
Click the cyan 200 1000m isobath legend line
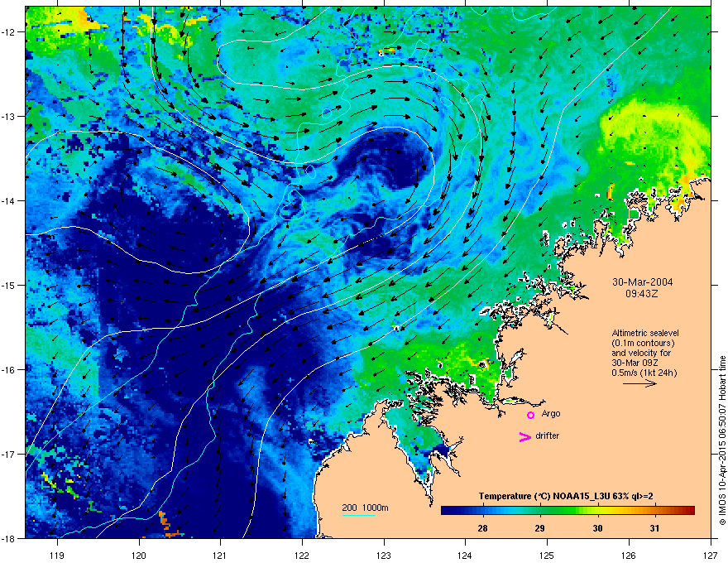pyautogui.click(x=358, y=516)
